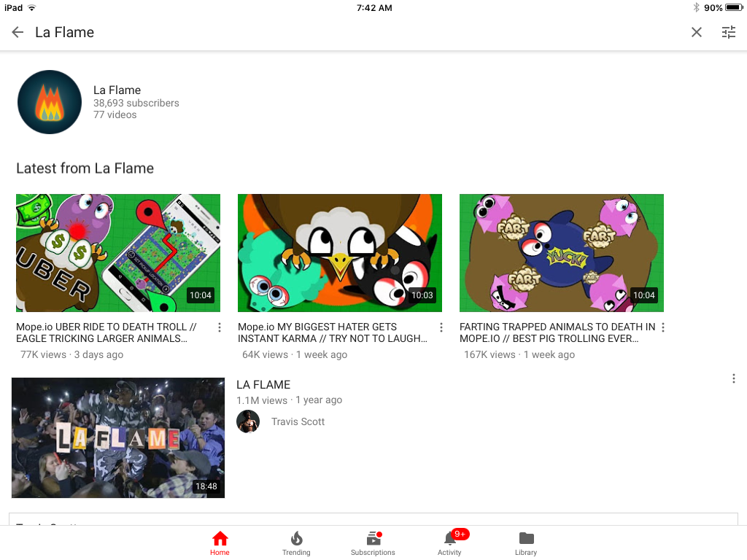Switch to the Trending tab
Screen dimensions: 747x560
296,544
